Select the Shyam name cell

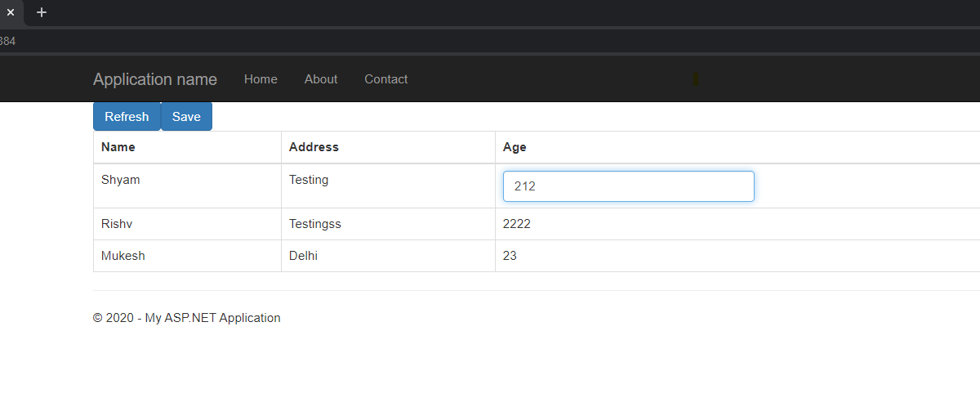pos(121,180)
